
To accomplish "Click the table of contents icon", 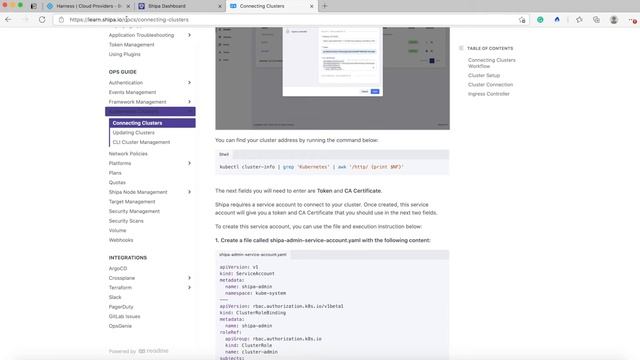I will 461,48.
